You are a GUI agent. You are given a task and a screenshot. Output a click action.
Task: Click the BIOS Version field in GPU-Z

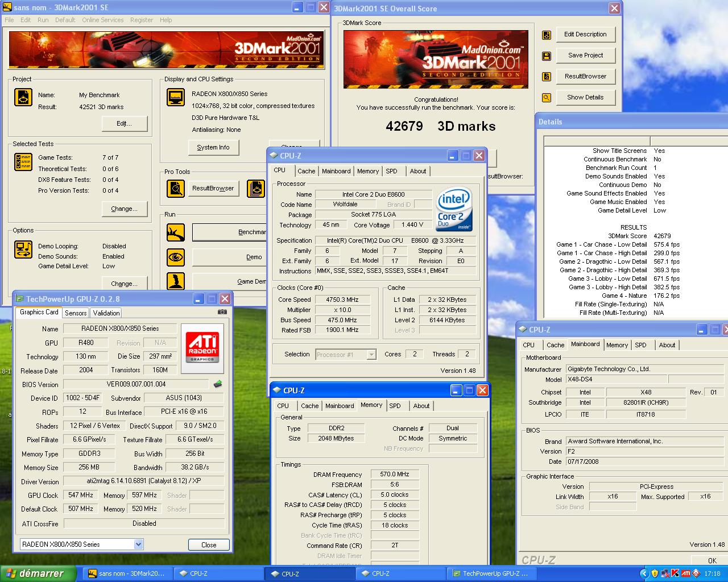pyautogui.click(x=136, y=384)
